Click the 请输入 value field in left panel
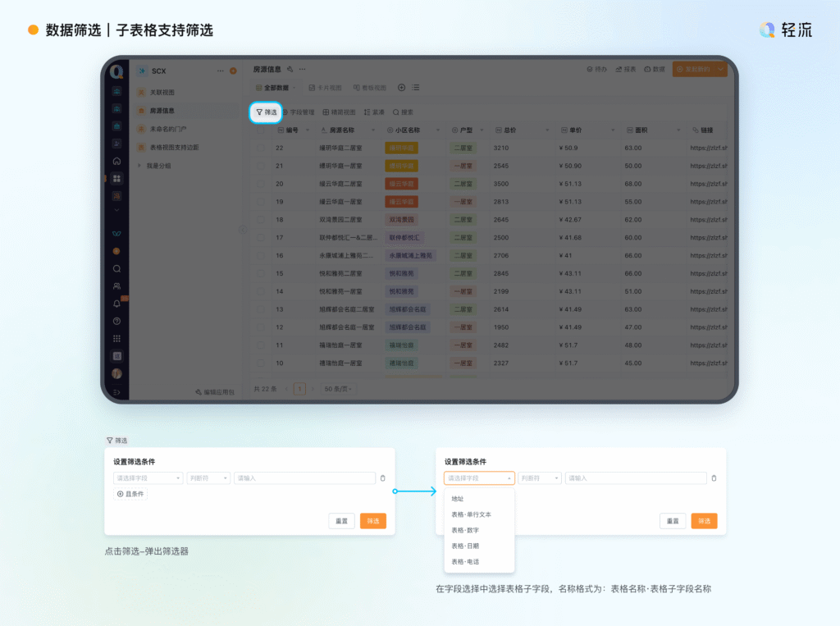Image resolution: width=840 pixels, height=626 pixels. (304, 478)
